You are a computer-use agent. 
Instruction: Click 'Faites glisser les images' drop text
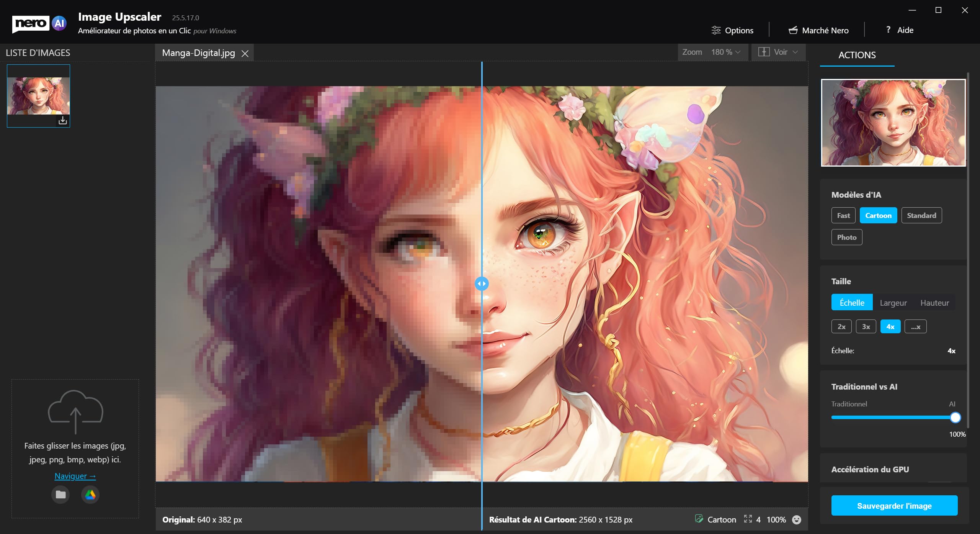tap(75, 452)
